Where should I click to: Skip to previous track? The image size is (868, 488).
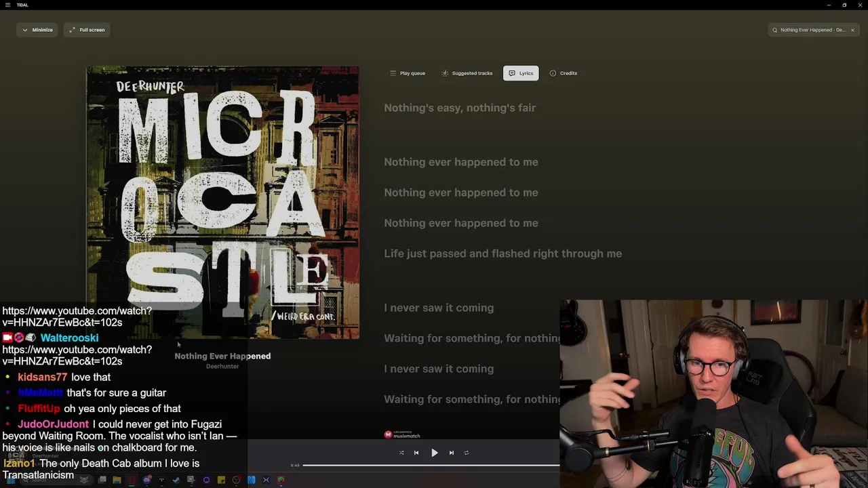416,453
